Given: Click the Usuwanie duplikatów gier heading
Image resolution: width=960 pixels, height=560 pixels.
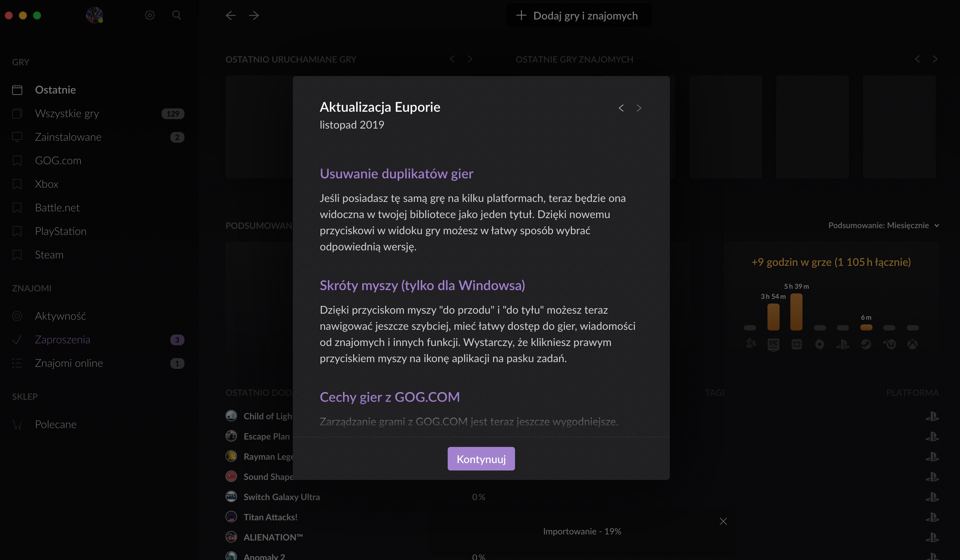Looking at the screenshot, I should click(396, 174).
